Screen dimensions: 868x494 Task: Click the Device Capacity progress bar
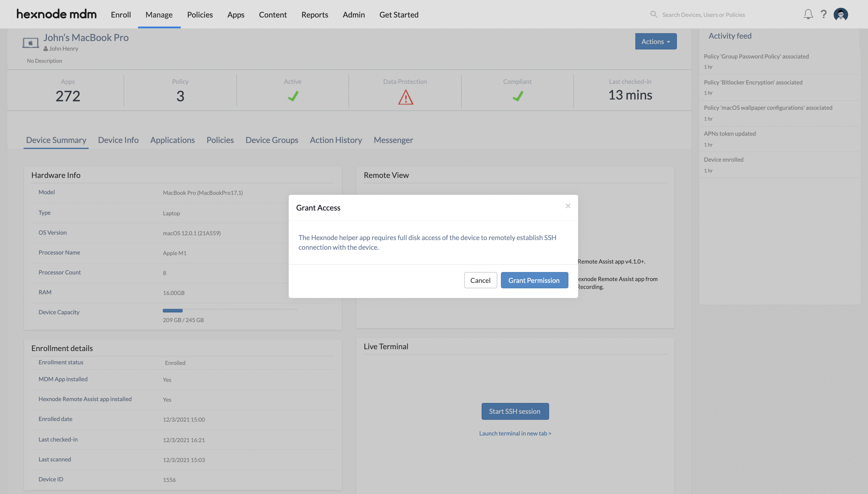(x=230, y=310)
